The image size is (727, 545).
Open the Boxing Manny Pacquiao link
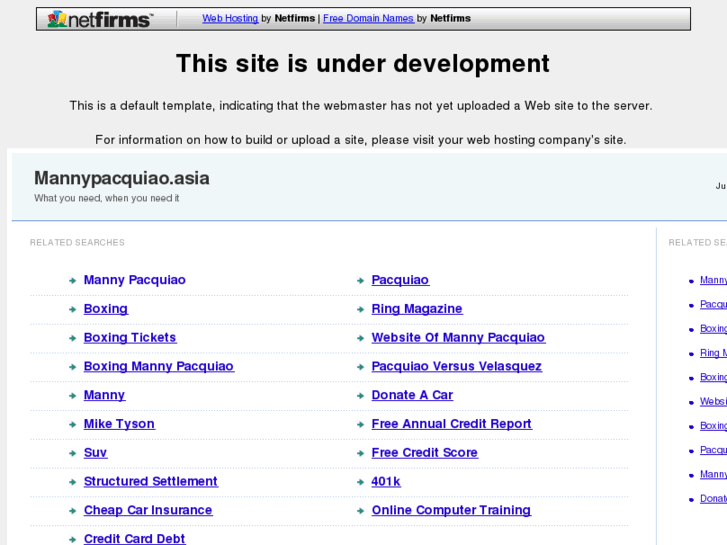[159, 366]
